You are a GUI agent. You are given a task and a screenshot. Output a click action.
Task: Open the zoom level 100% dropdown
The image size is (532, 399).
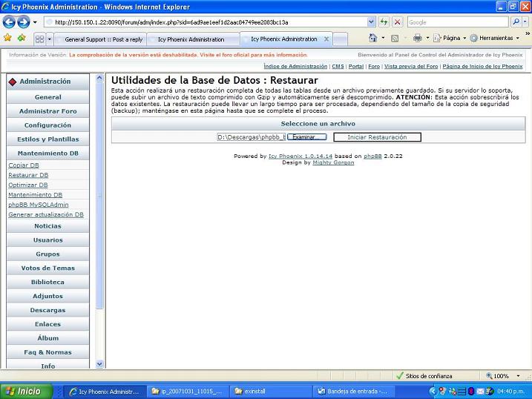pos(505,376)
